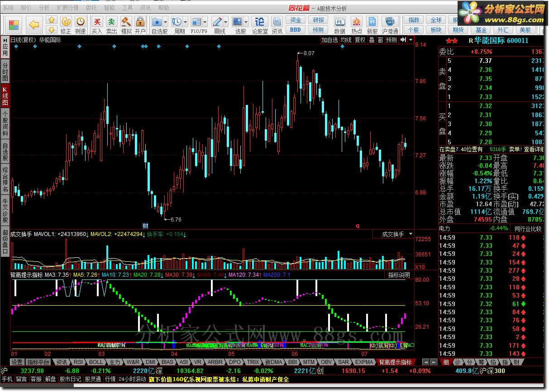The image size is (549, 392).
Task: Open the 工具 menu
Action: pyautogui.click(x=127, y=8)
